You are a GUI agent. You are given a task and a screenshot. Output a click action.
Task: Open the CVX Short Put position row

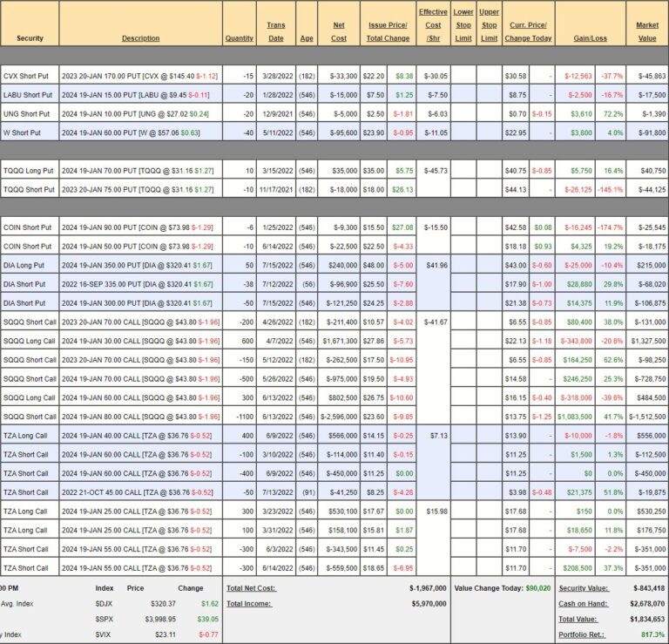tap(28, 77)
